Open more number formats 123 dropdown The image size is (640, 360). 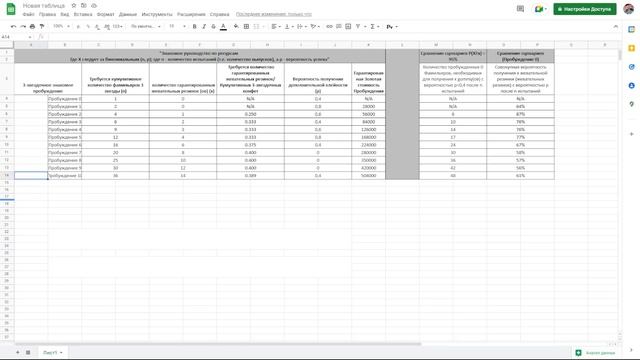point(118,27)
